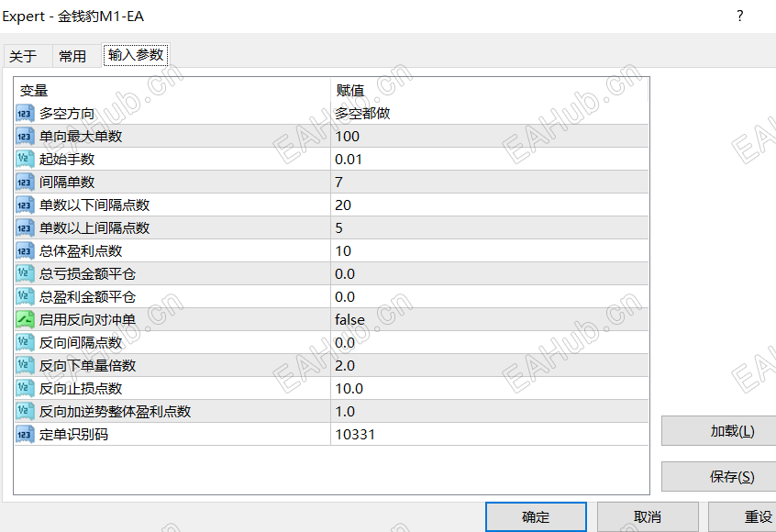Click the V2 icon beside 反向下单量倍数
This screenshot has height=532, width=776.
tap(24, 365)
